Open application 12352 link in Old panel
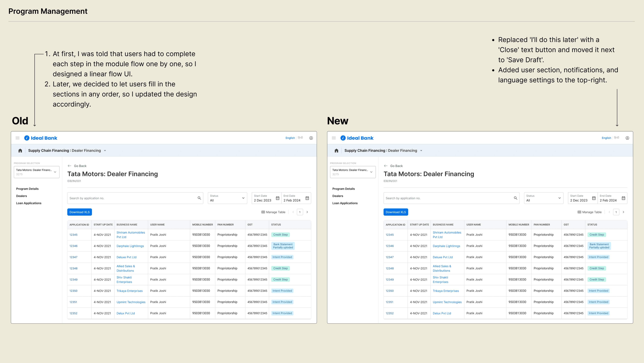Viewport: 644px width, 363px height. [73, 313]
